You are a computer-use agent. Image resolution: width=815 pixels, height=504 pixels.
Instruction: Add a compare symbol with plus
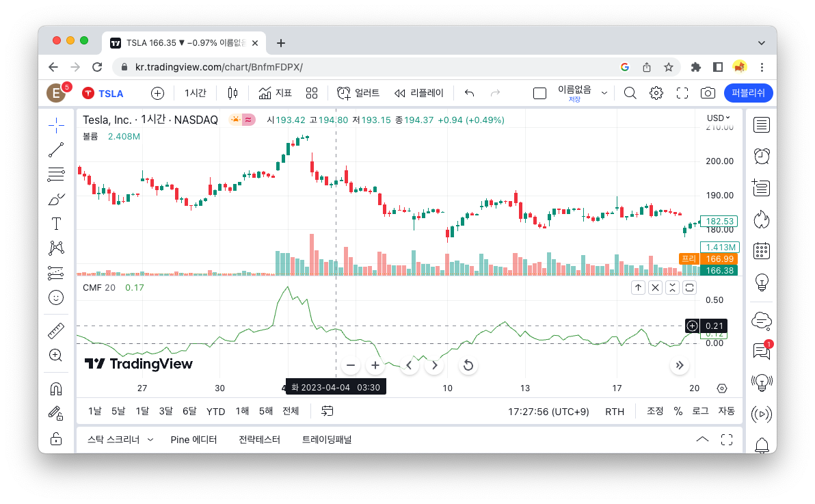[x=157, y=93]
